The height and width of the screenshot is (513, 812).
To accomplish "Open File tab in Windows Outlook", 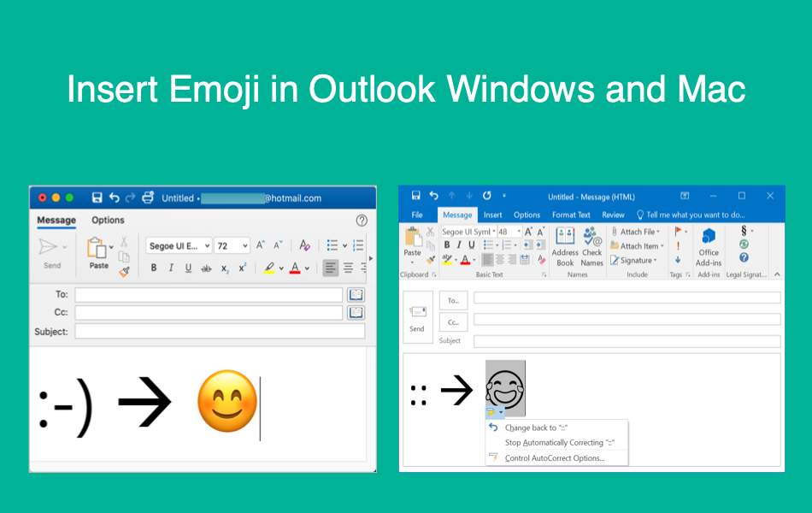I will pos(417,215).
